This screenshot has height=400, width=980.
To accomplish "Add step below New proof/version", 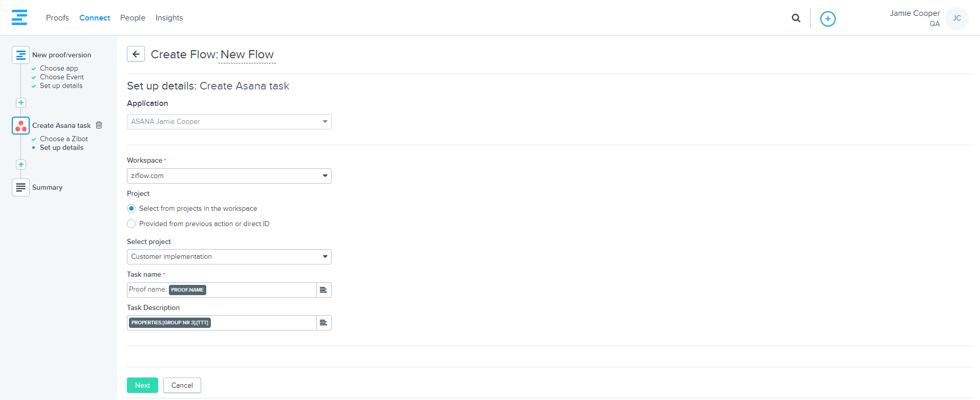I will [x=21, y=103].
